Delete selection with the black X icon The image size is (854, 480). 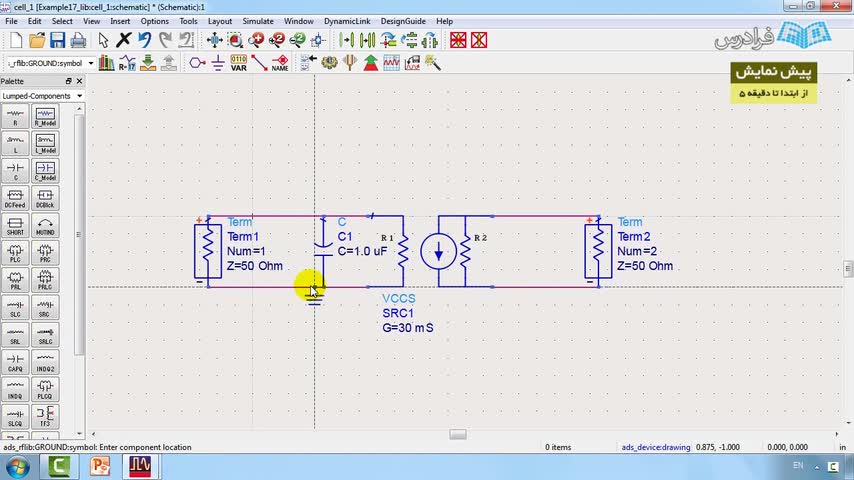pyautogui.click(x=124, y=40)
